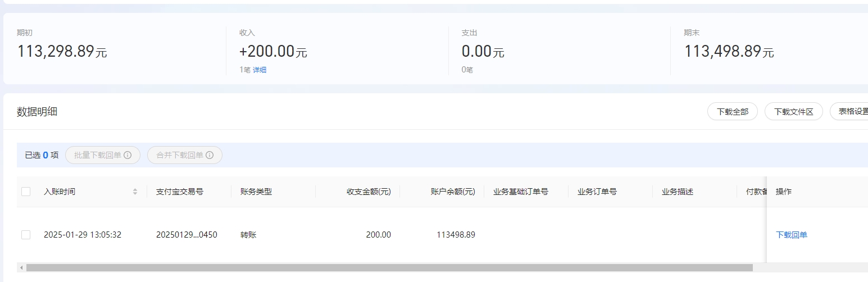The height and width of the screenshot is (282, 868).
Task: Click the 账务类型 column header
Action: click(x=256, y=192)
